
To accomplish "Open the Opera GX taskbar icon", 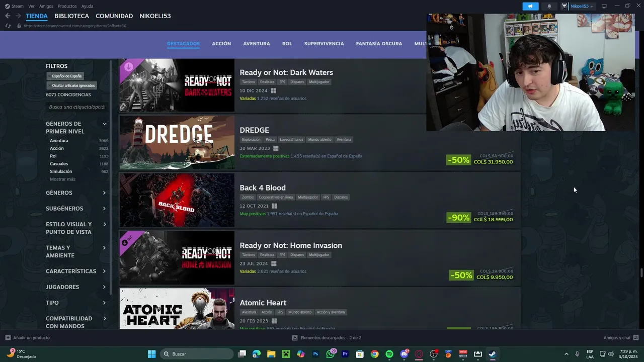I will pyautogui.click(x=419, y=354).
